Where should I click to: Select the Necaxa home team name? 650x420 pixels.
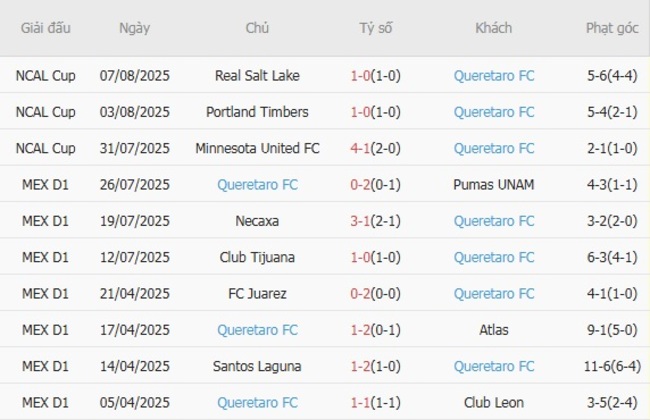pyautogui.click(x=257, y=221)
